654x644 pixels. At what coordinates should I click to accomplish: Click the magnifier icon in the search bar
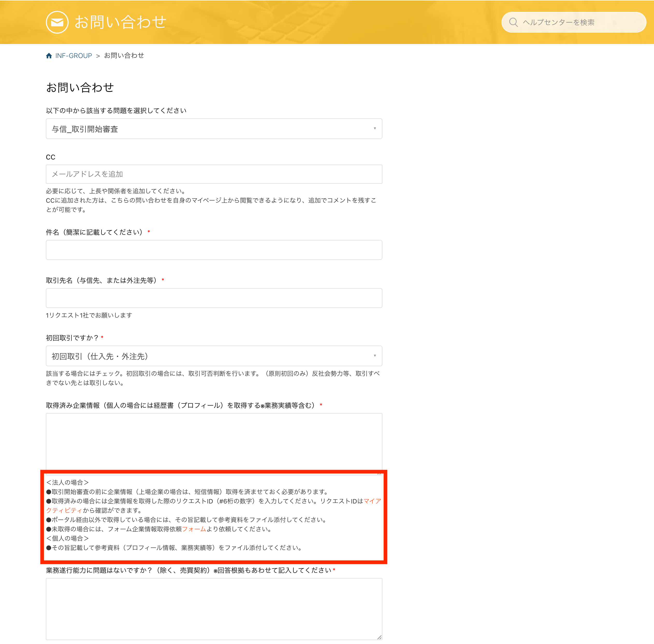pos(513,22)
